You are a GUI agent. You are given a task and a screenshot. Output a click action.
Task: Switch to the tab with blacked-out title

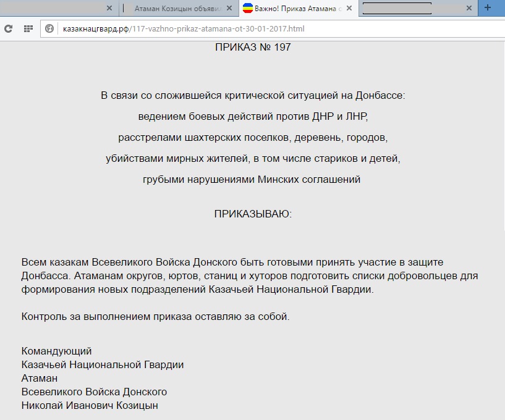[408, 9]
